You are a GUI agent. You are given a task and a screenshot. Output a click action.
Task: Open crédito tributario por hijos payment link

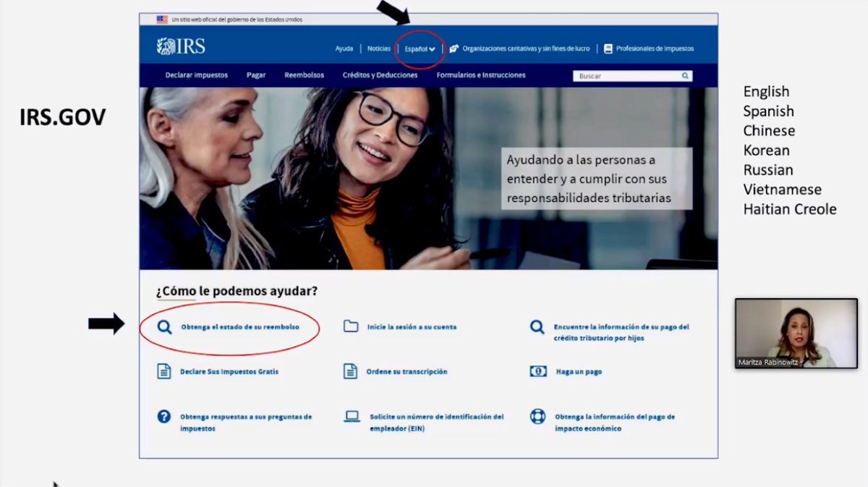[621, 332]
